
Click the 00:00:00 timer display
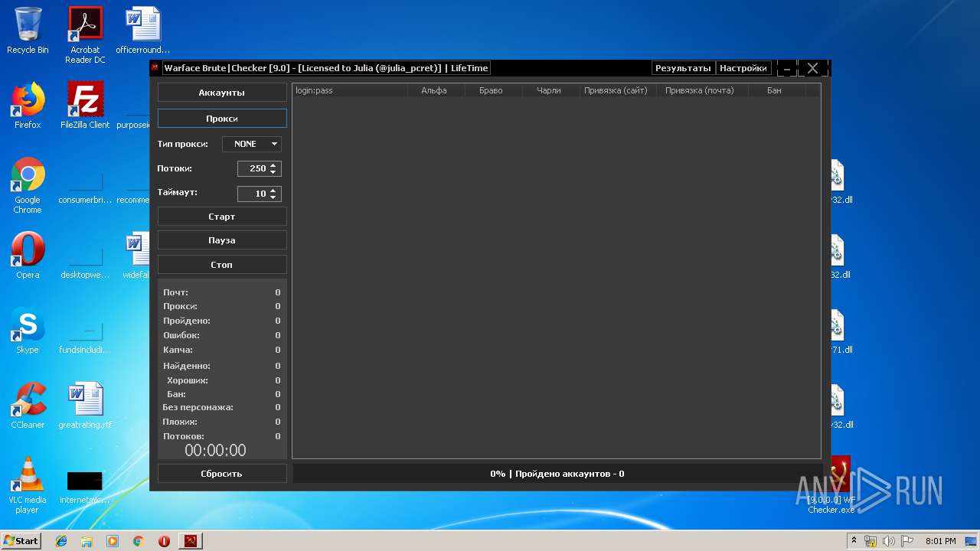216,450
